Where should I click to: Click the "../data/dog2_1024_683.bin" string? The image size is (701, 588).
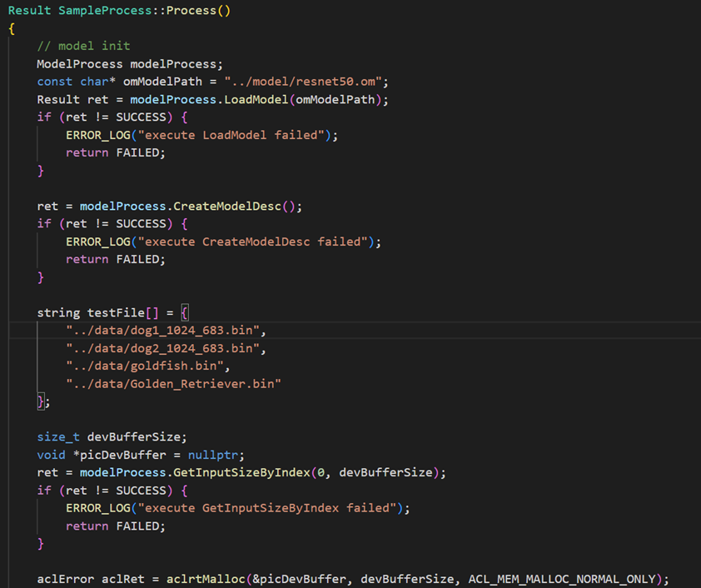tap(162, 348)
